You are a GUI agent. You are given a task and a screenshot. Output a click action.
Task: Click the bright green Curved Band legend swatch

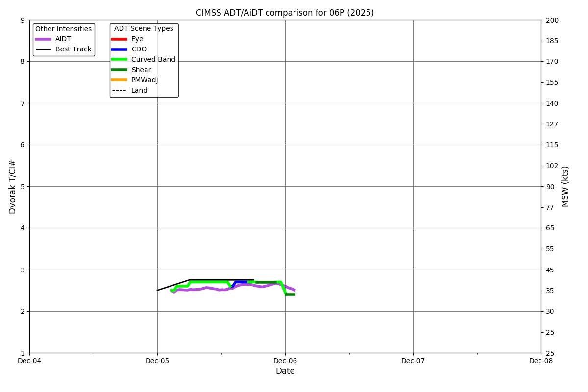(119, 60)
